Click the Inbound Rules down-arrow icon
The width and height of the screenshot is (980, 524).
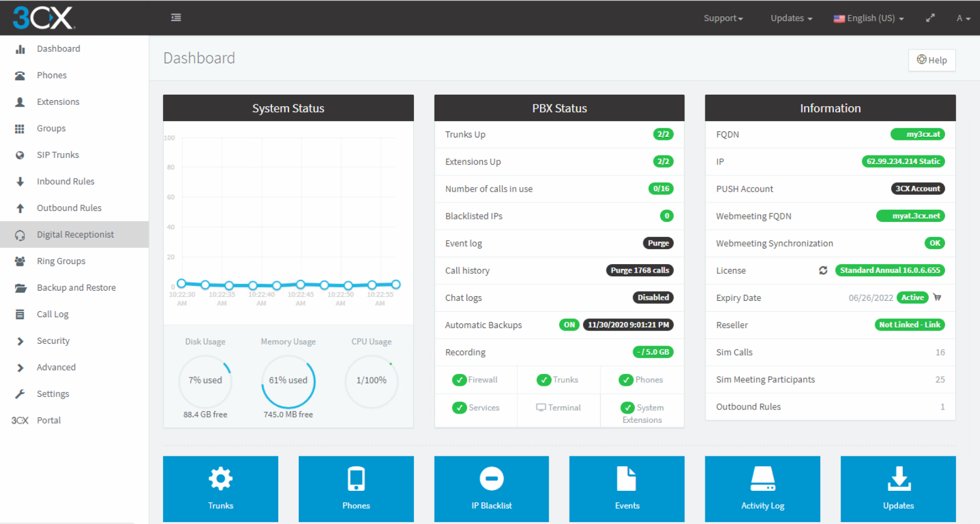tap(20, 182)
